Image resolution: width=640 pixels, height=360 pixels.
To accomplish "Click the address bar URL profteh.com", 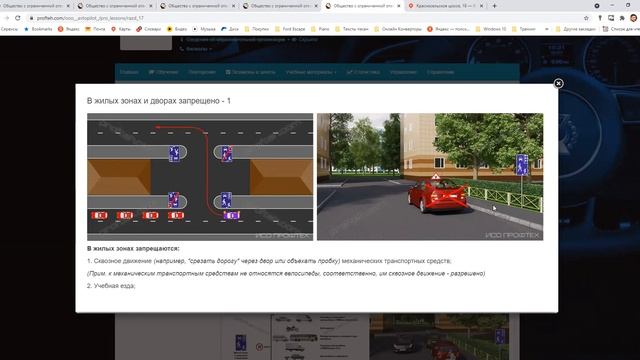I will (x=90, y=18).
